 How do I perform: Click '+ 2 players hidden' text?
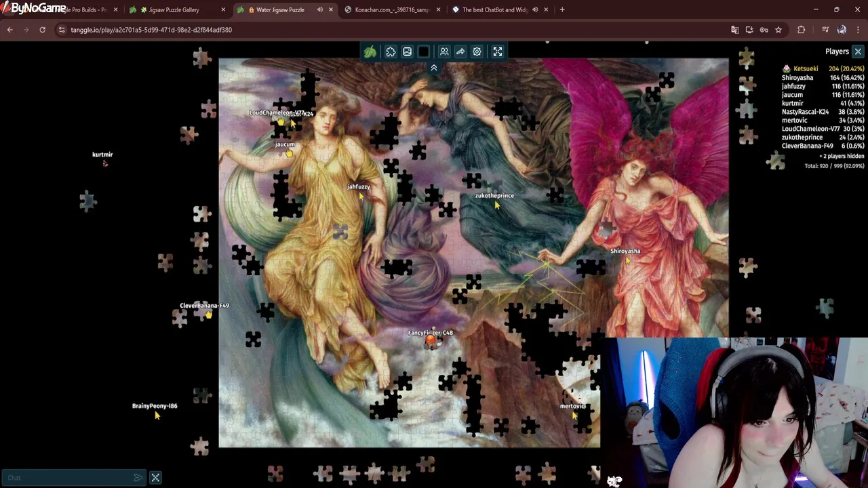(x=841, y=156)
